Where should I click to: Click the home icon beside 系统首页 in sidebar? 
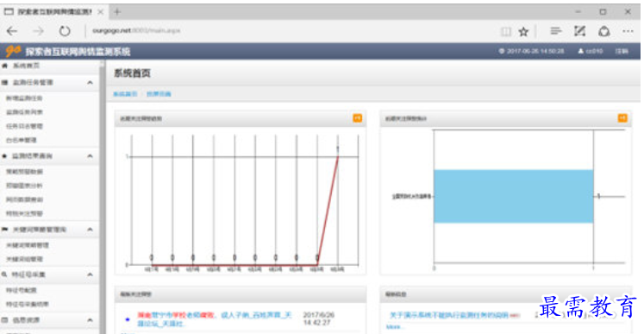(5, 66)
